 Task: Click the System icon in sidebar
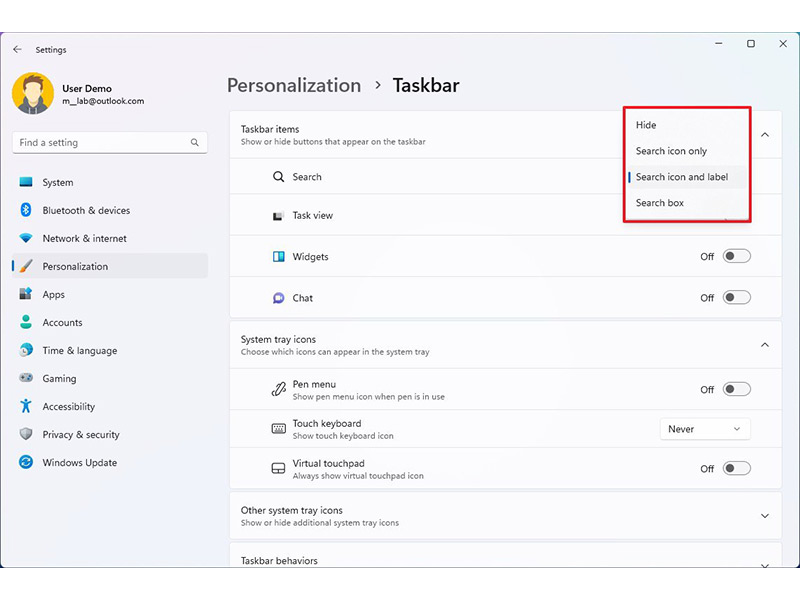pos(26,183)
